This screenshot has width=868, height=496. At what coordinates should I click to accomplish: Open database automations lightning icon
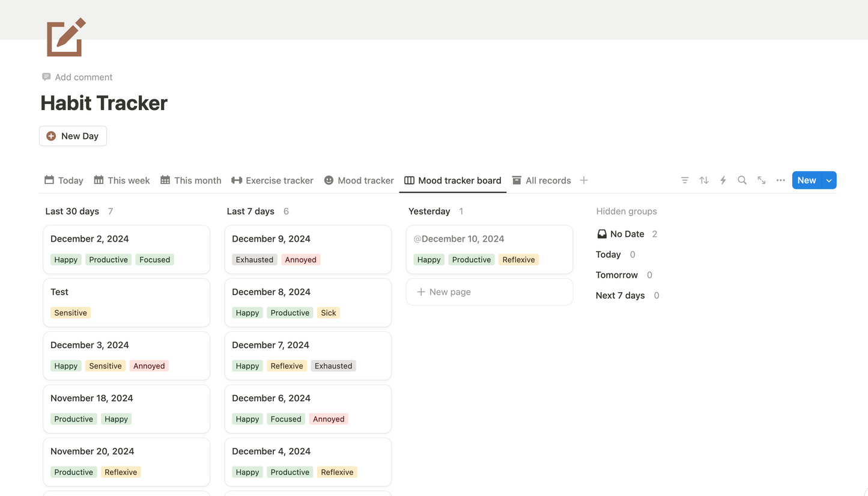click(723, 180)
